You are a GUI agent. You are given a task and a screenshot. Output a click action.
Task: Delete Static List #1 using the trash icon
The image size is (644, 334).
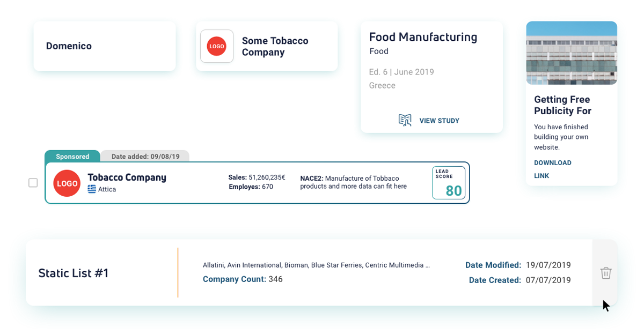[605, 273]
